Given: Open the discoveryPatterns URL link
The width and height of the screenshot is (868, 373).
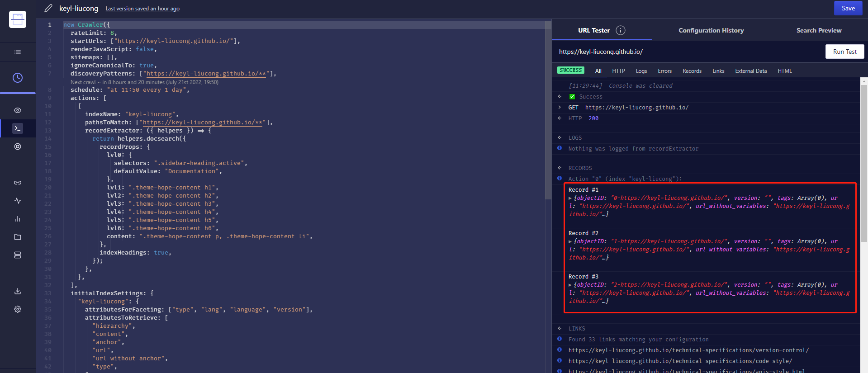Looking at the screenshot, I should (206, 74).
